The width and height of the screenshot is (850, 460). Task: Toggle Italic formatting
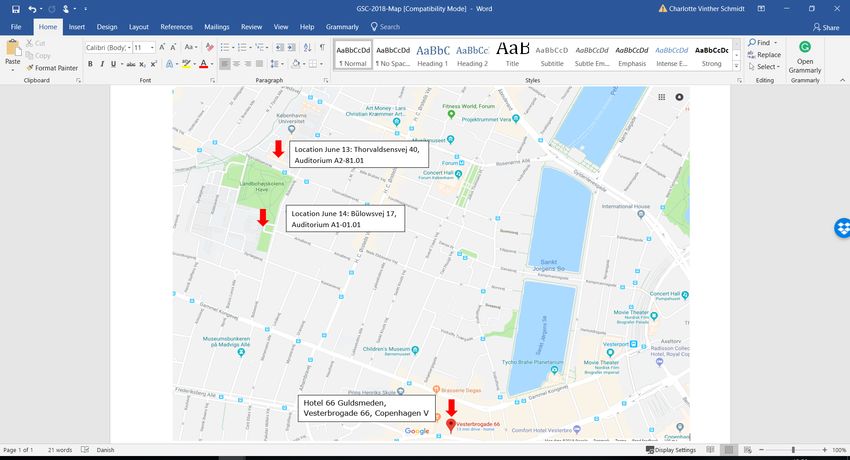tap(101, 64)
